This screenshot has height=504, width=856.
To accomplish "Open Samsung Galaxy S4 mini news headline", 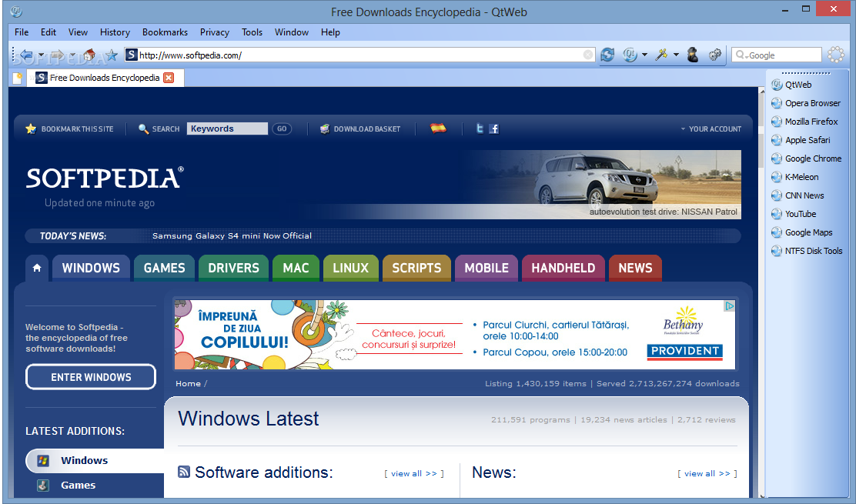I will tap(232, 235).
